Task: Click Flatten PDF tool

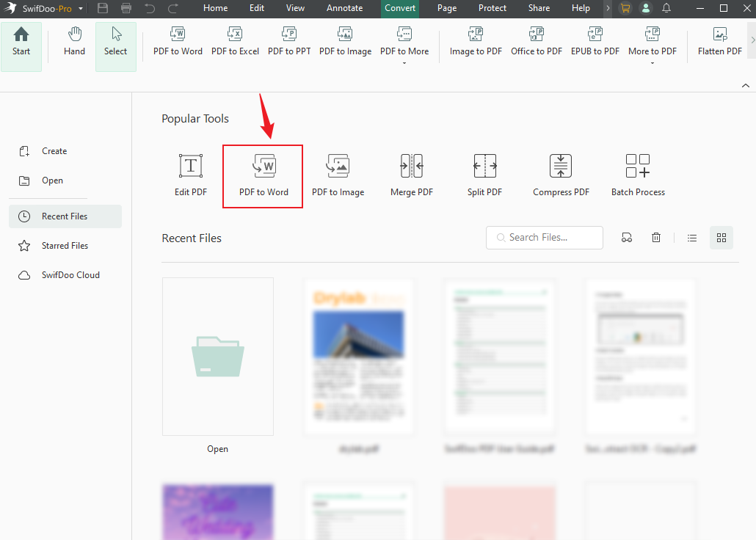Action: pos(719,43)
